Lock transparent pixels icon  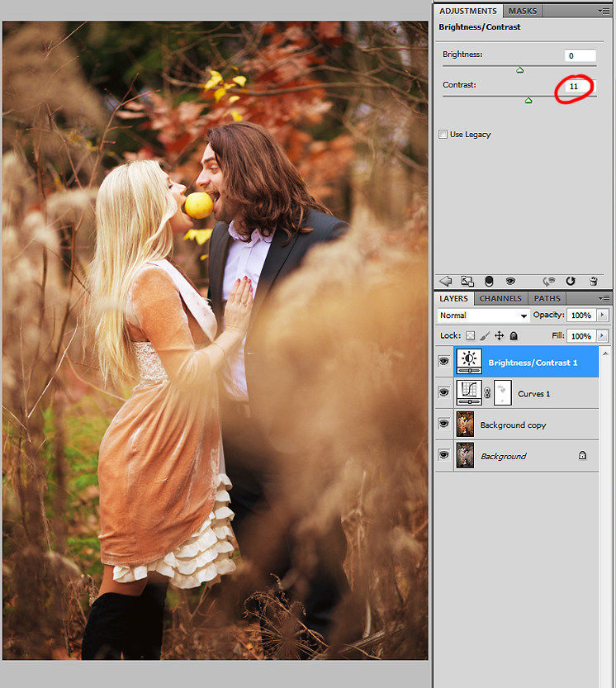click(471, 335)
